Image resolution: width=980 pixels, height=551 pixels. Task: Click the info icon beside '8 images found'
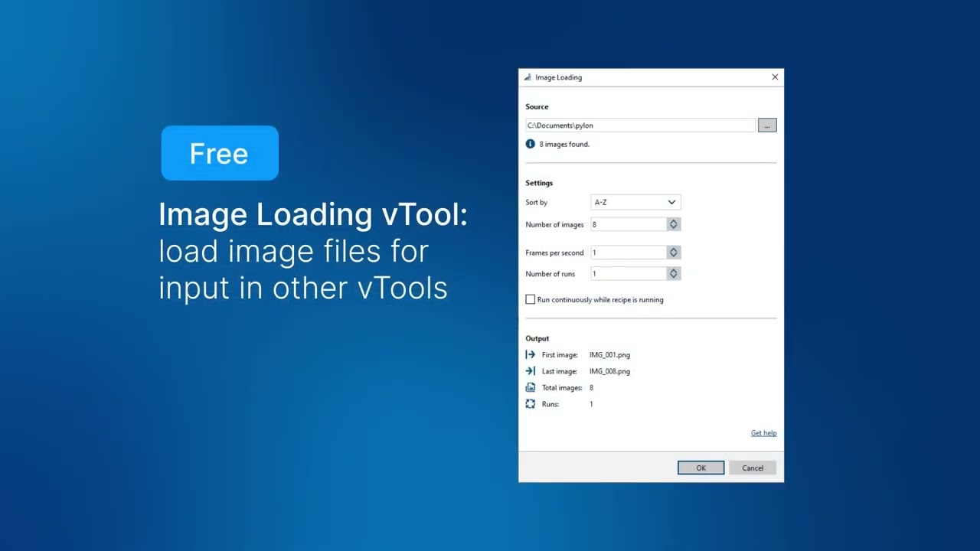[530, 144]
